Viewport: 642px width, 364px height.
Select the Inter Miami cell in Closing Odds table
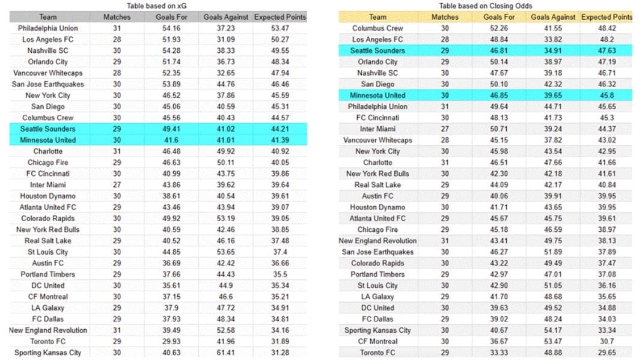click(x=378, y=129)
